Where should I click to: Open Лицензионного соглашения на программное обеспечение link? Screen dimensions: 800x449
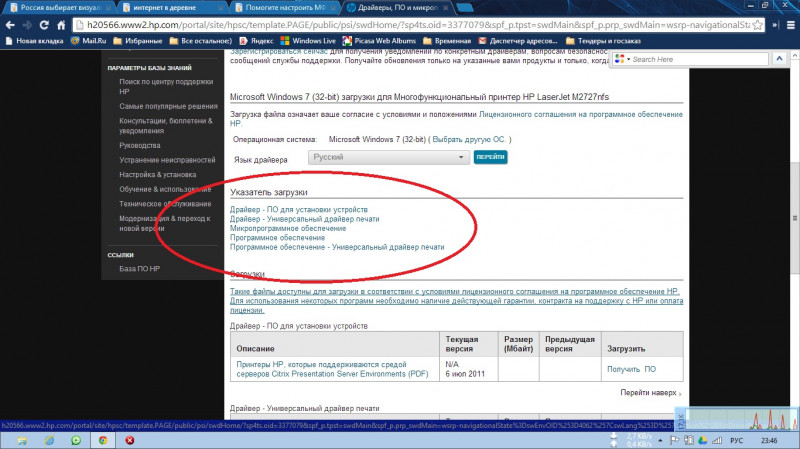click(x=456, y=119)
